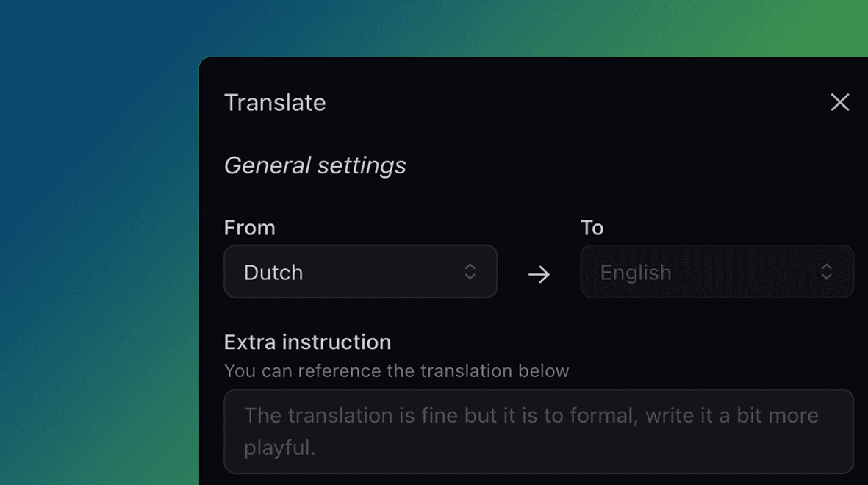The width and height of the screenshot is (868, 485).
Task: Open the To language dropdown
Action: point(717,272)
